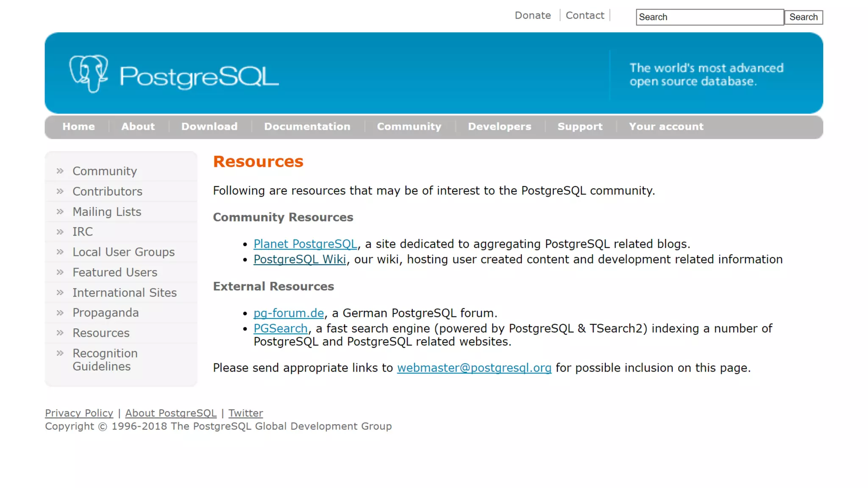Go to Documentation in navigation bar

point(307,127)
